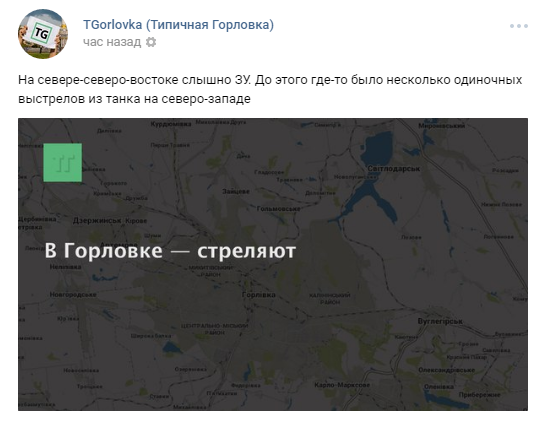Click the Миронівський label on the map
The height and width of the screenshot is (429, 547).
pyautogui.click(x=442, y=126)
